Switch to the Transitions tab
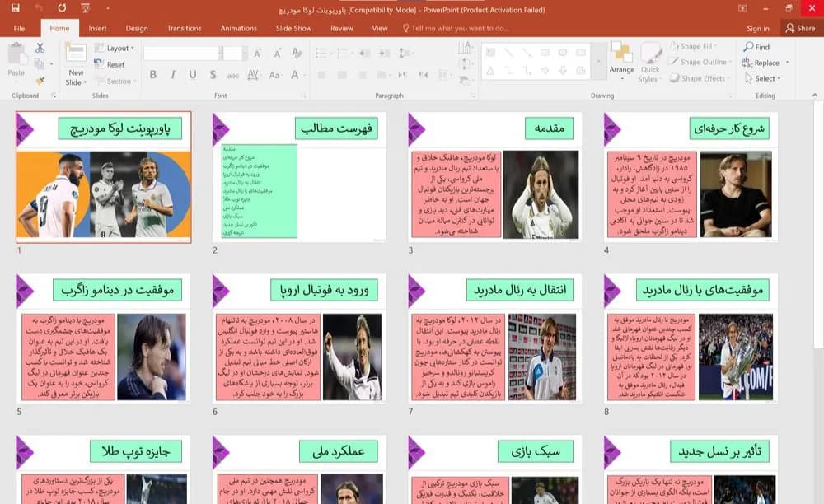Image resolution: width=824 pixels, height=504 pixels. click(184, 28)
